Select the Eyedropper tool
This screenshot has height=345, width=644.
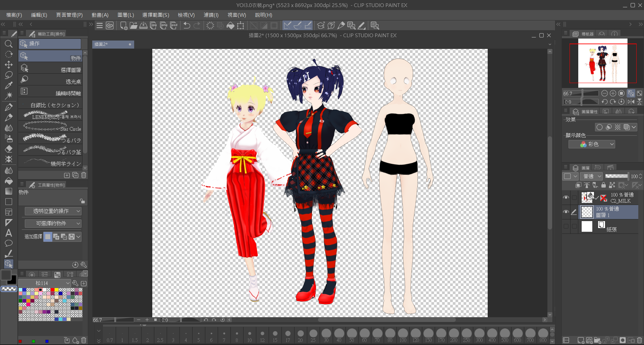9,85
